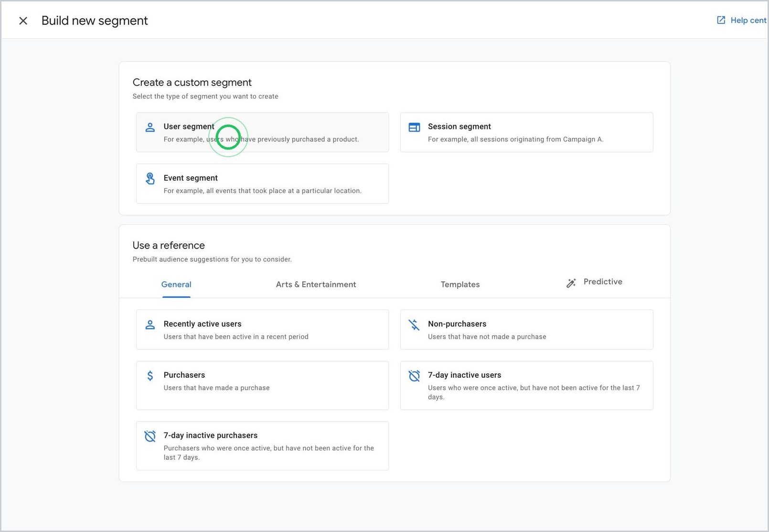
Task: Click the alarm-off icon beside 7-day inactive users
Action: (414, 376)
